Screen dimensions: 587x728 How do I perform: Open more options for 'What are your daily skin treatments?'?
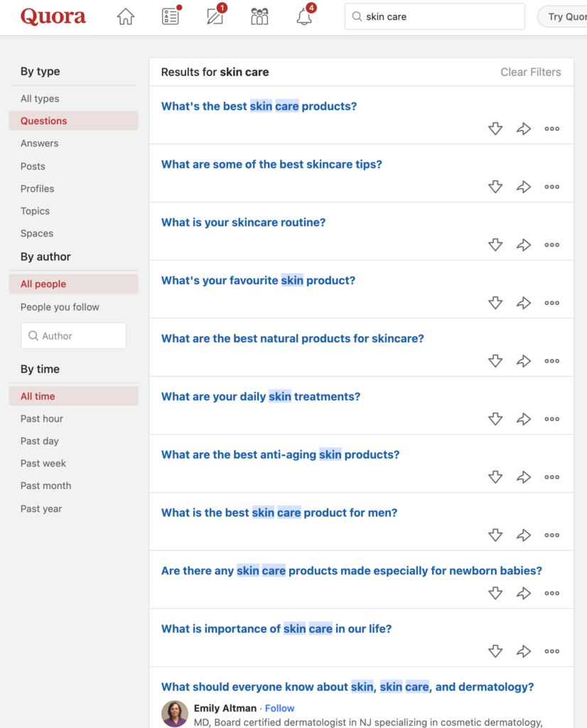point(551,419)
